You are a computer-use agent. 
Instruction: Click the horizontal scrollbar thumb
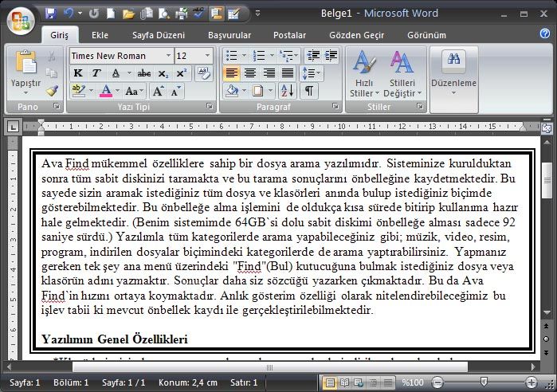(x=270, y=367)
